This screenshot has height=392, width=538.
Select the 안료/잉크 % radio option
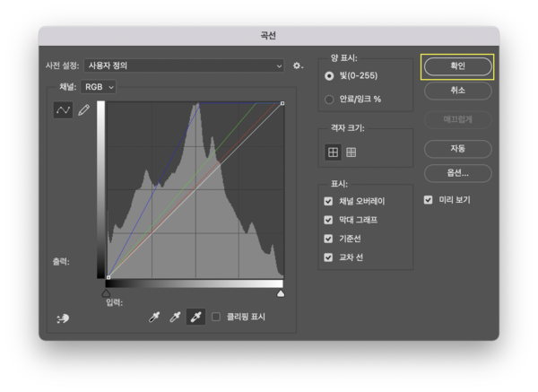(x=329, y=100)
